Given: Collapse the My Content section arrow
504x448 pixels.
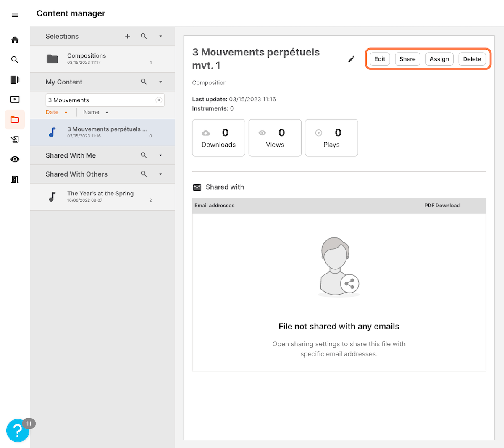Looking at the screenshot, I should point(160,82).
